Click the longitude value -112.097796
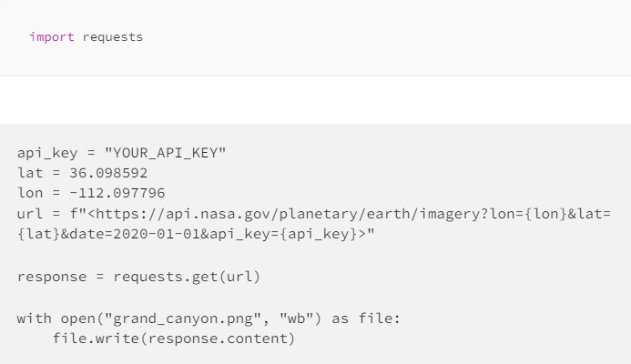631x364 pixels. click(117, 193)
